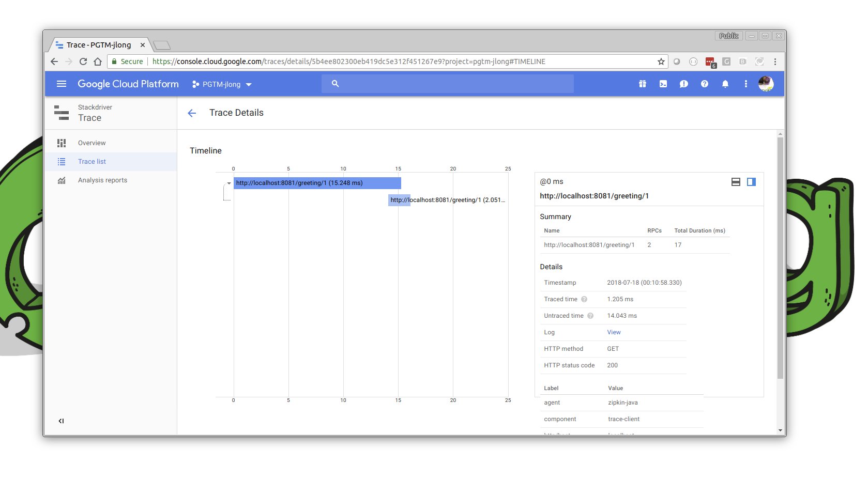Click the HTTP status code 200 value
Screen dimensions: 868x480
[612, 365]
